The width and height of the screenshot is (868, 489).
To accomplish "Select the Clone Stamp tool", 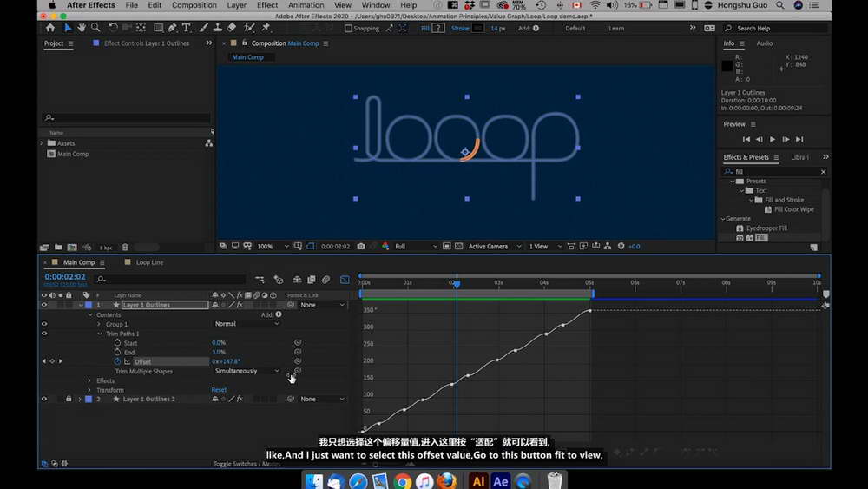I will pos(218,28).
